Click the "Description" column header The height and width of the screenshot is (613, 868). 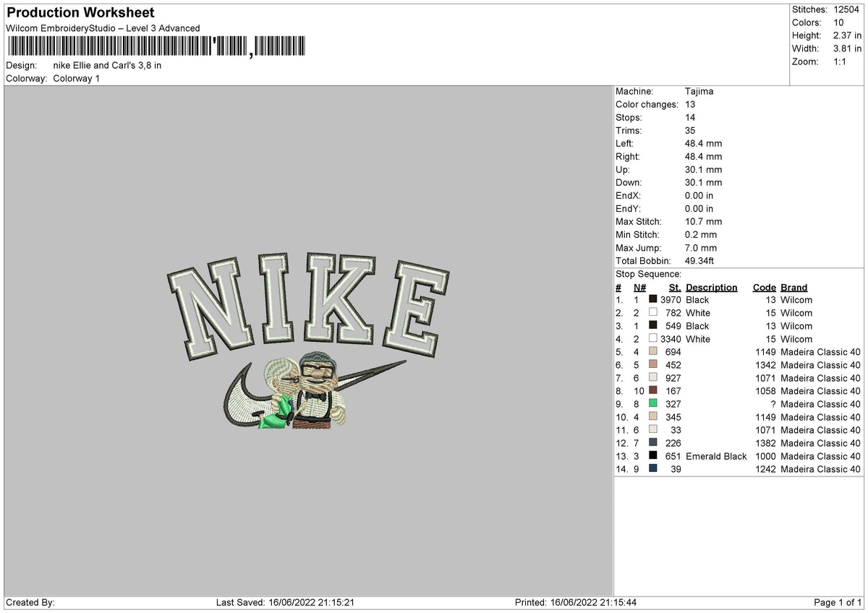tap(712, 287)
